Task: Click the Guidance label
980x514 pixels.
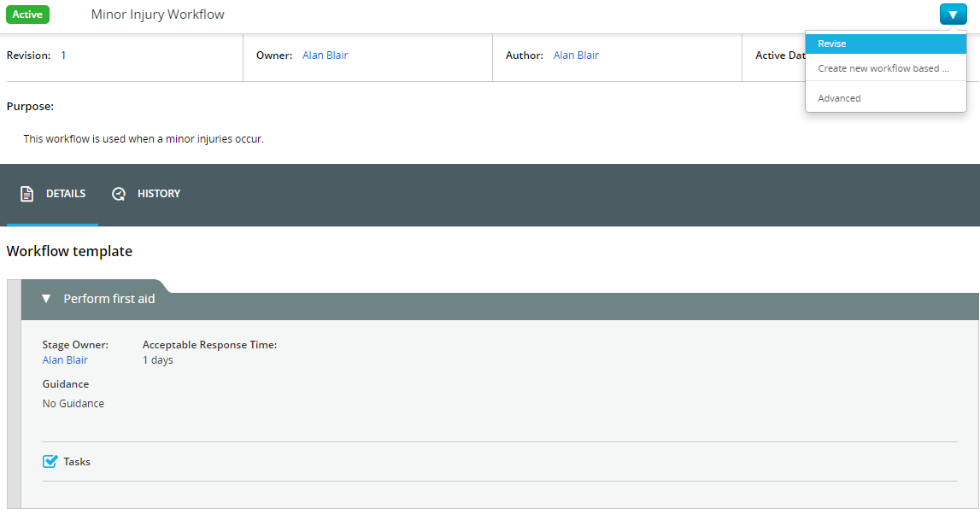Action: (x=66, y=384)
